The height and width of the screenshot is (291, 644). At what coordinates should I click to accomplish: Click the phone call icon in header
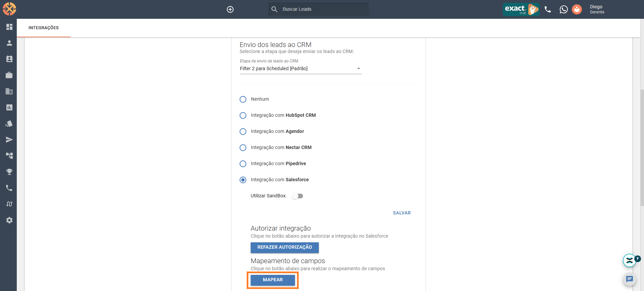tap(548, 9)
